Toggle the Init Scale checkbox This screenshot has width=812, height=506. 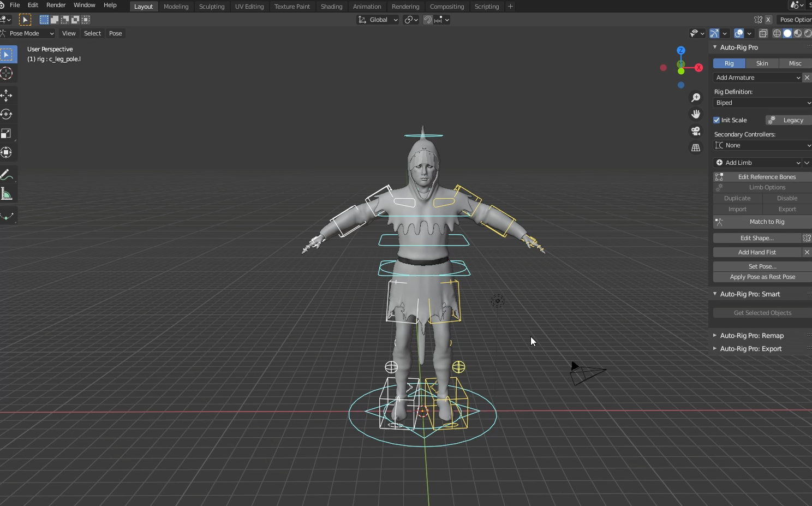(x=717, y=120)
